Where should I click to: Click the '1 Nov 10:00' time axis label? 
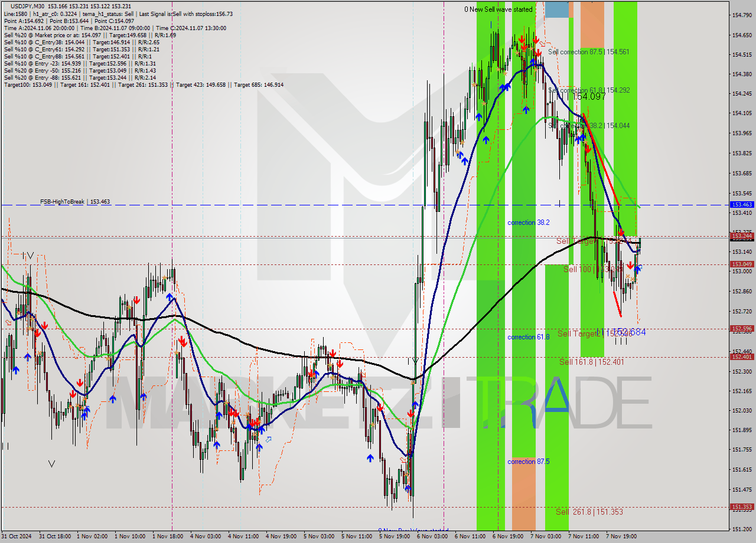click(x=131, y=537)
